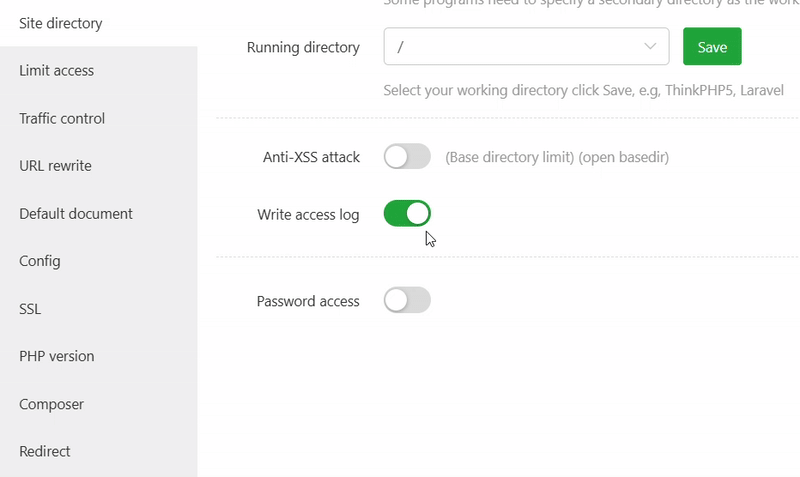This screenshot has height=477, width=800.
Task: Click the Write access log label
Action: coord(308,214)
